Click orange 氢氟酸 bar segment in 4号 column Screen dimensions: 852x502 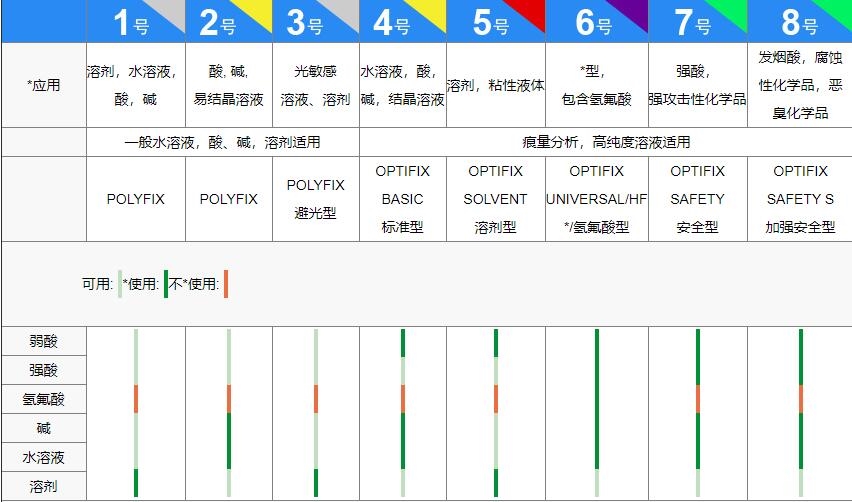click(x=403, y=399)
